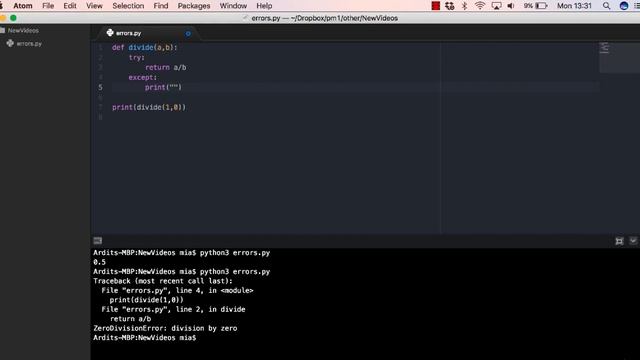The width and height of the screenshot is (640, 360).
Task: Open the Selection menu
Action: [128, 6]
